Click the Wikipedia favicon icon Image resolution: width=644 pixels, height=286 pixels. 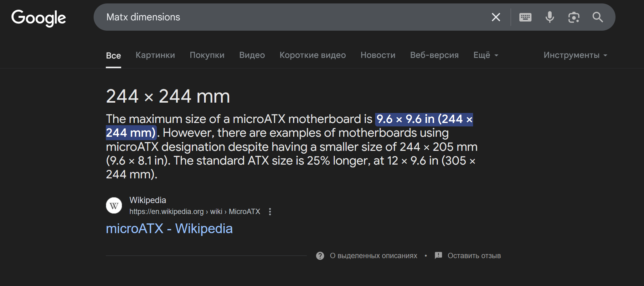pos(114,206)
